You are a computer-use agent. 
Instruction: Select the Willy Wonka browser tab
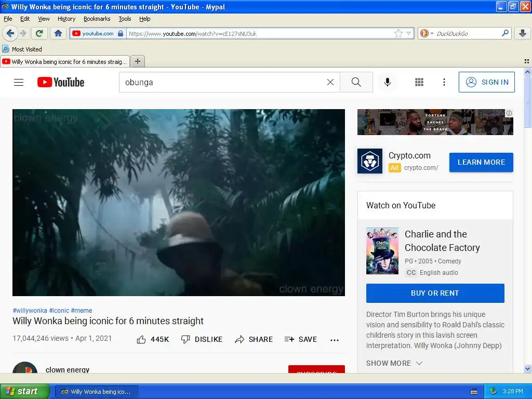(x=65, y=61)
